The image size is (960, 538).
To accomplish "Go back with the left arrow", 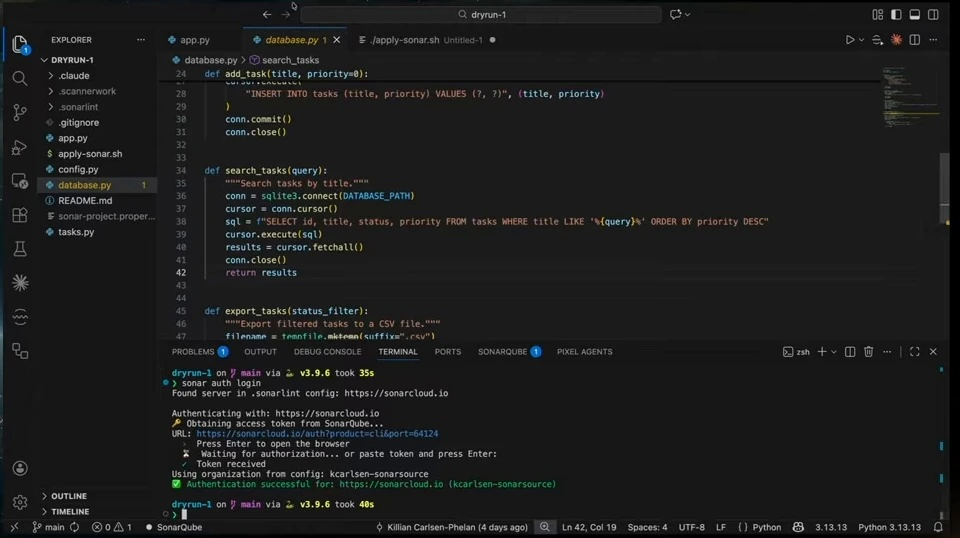I will [x=267, y=14].
